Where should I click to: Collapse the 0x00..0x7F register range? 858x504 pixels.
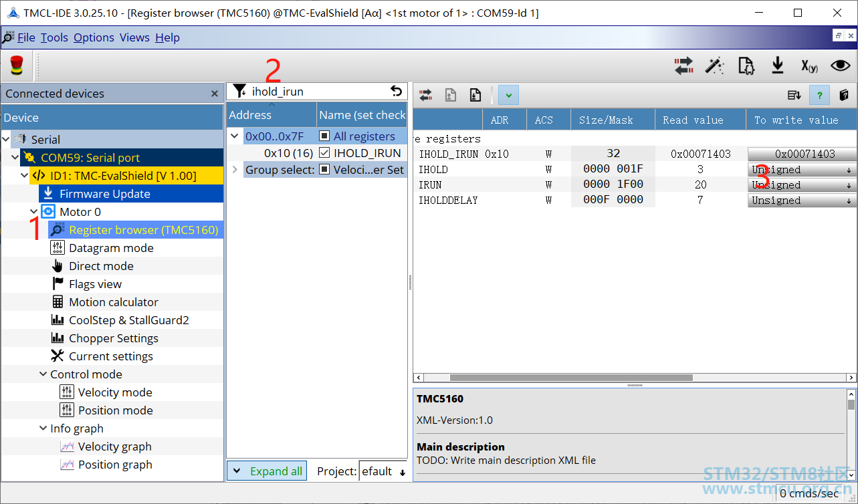tap(235, 136)
